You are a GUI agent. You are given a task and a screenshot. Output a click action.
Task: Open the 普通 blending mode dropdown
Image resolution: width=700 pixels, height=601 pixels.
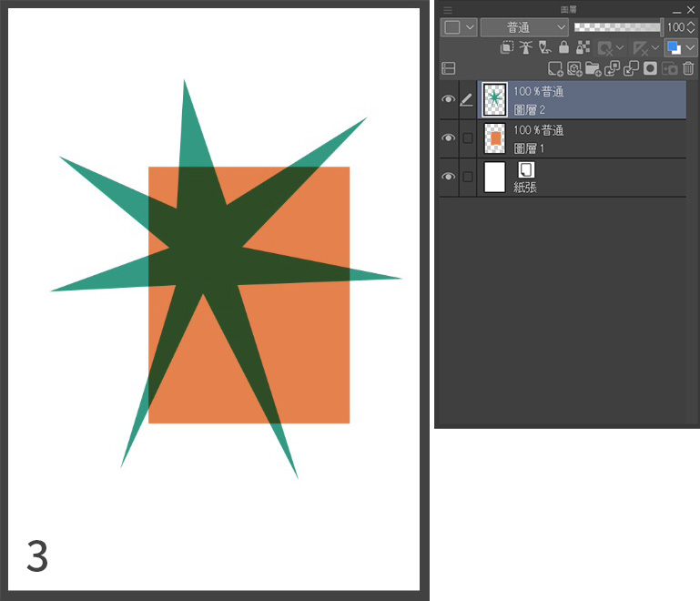(524, 27)
